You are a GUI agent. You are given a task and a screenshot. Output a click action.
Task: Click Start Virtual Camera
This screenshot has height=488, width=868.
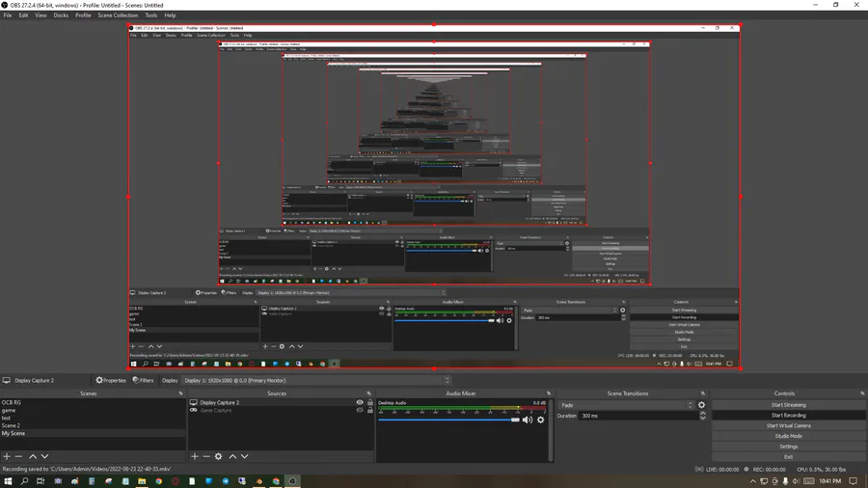(788, 425)
